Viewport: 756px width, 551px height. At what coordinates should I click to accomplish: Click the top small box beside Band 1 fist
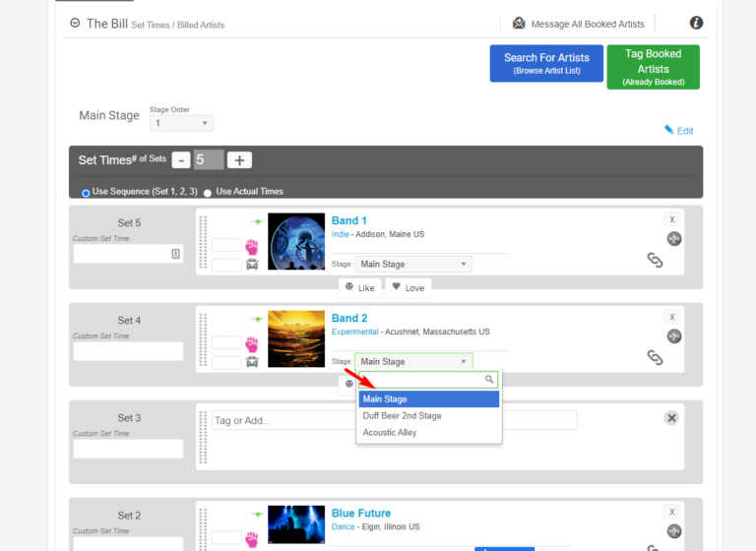226,245
